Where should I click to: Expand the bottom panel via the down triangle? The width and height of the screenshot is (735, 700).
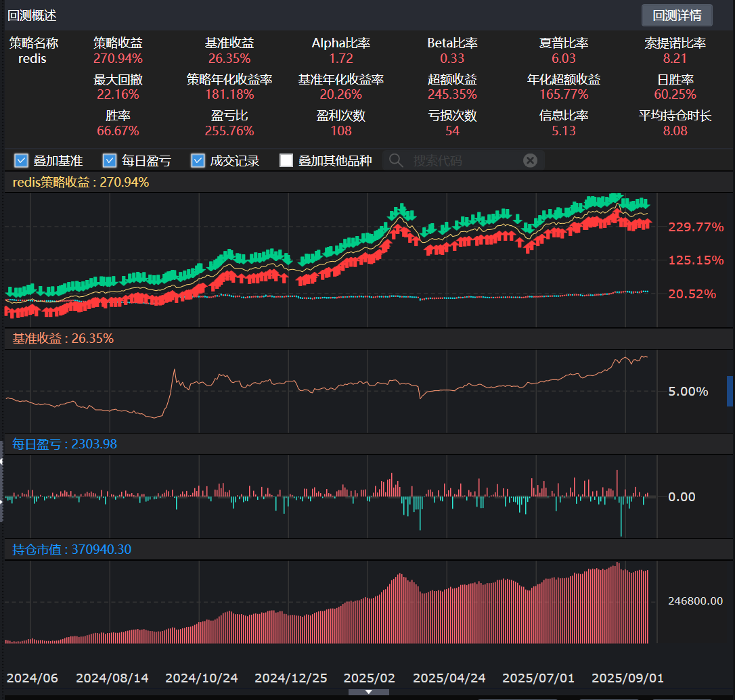[x=369, y=692]
